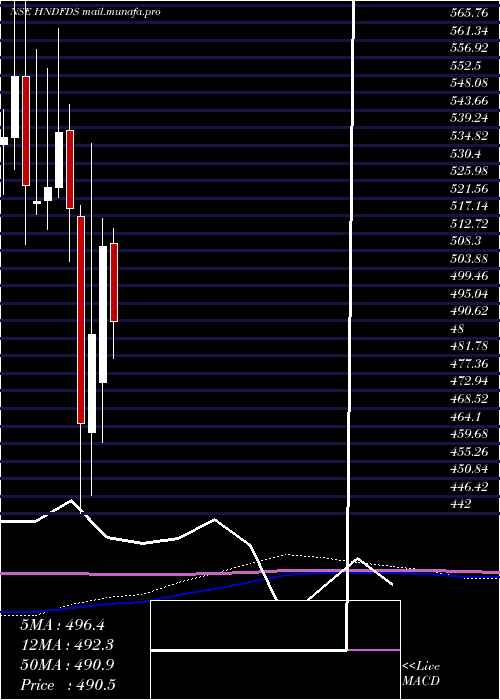Select the tallest red candlestick body
The image size is (500, 700).
[81, 320]
